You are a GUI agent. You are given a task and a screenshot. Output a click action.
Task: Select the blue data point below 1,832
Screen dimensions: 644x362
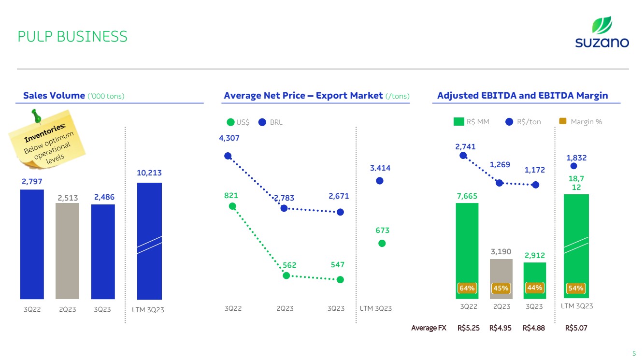click(573, 166)
